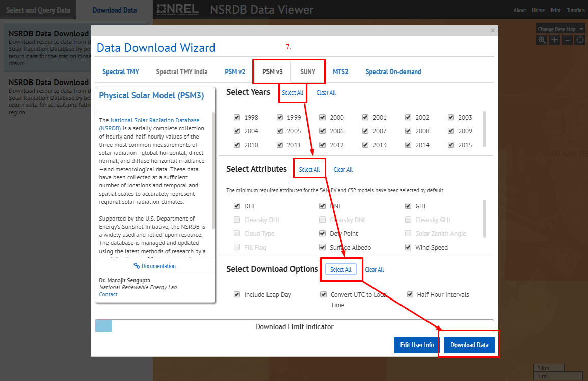The width and height of the screenshot is (588, 381).
Task: Switch to Spectral TMY tab
Action: [121, 72]
